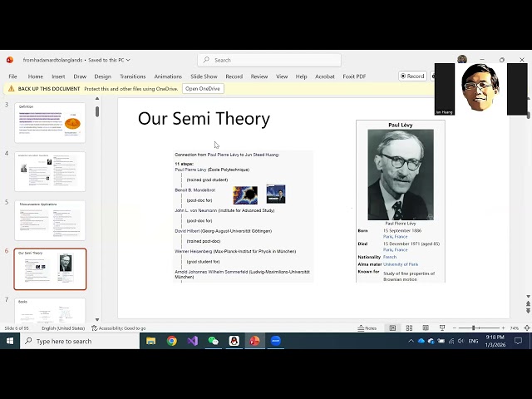Open the Record ribbon tab
This screenshot has height=399, width=532.
click(x=234, y=76)
